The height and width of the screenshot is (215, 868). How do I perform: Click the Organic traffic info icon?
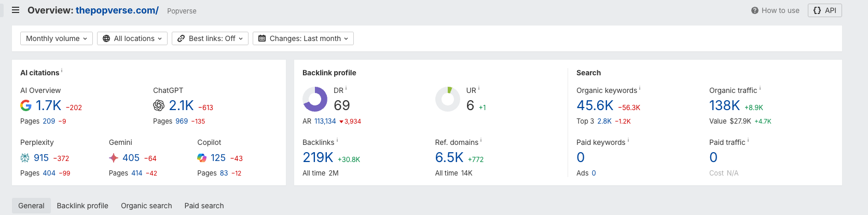tap(760, 88)
